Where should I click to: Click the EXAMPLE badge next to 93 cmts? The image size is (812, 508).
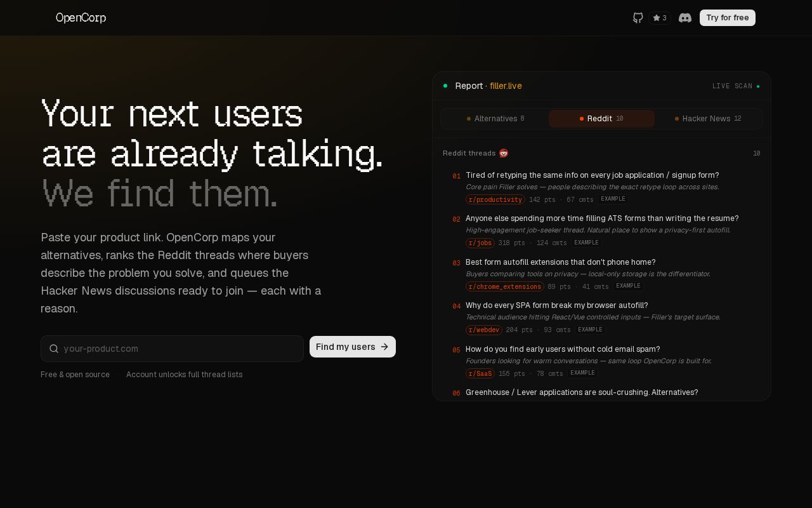[x=591, y=330]
